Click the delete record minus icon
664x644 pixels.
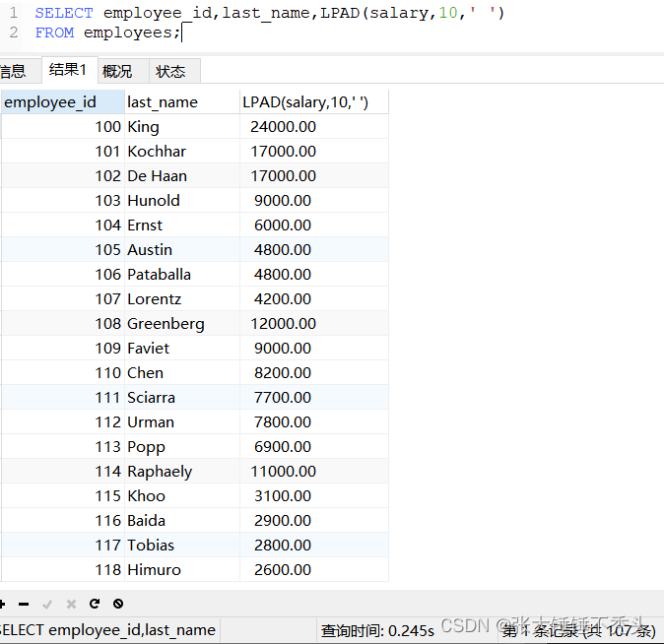(24, 605)
